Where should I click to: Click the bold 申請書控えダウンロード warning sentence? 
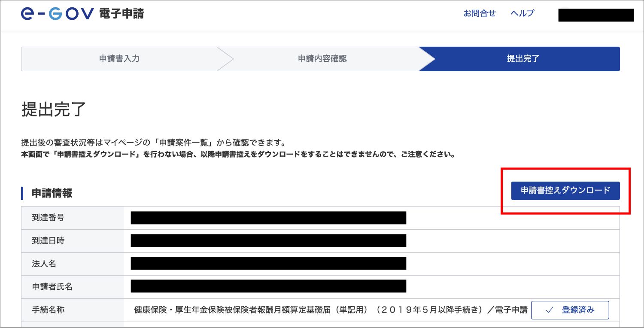(238, 154)
